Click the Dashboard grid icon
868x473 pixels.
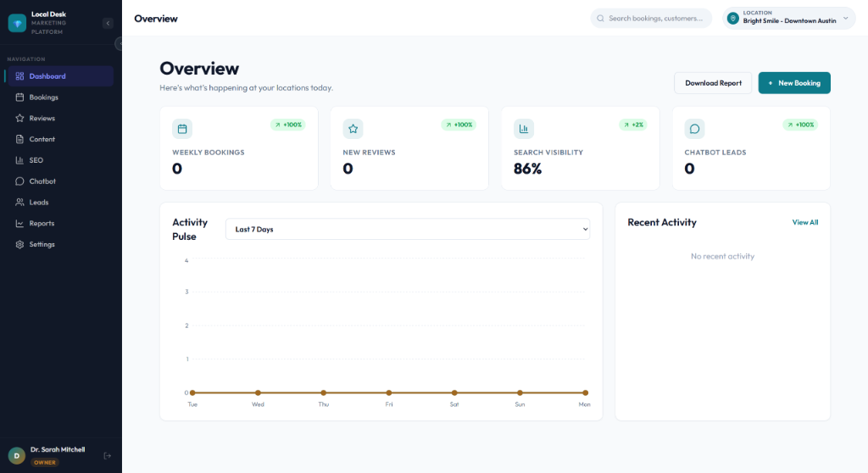tap(20, 76)
